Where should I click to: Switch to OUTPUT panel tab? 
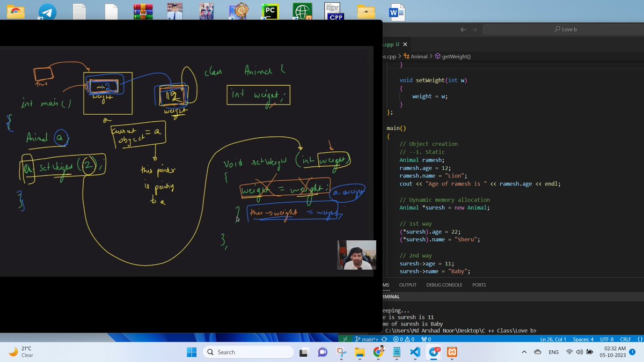pyautogui.click(x=408, y=285)
